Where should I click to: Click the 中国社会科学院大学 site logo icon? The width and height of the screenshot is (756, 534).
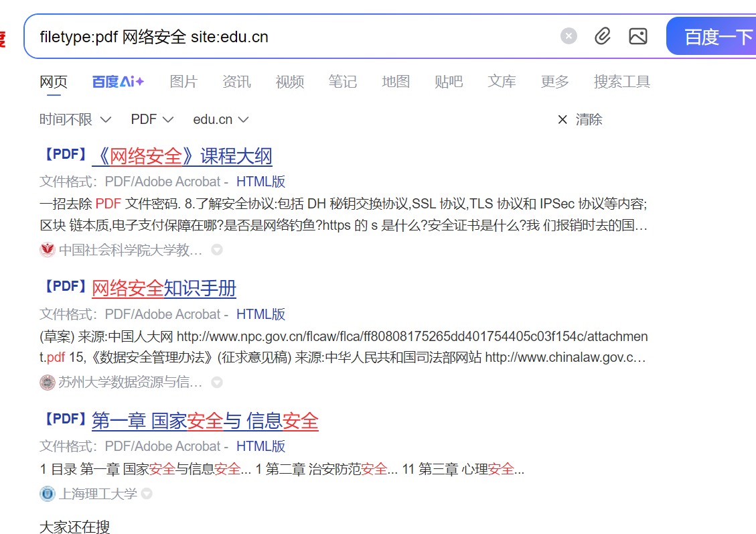(48, 250)
